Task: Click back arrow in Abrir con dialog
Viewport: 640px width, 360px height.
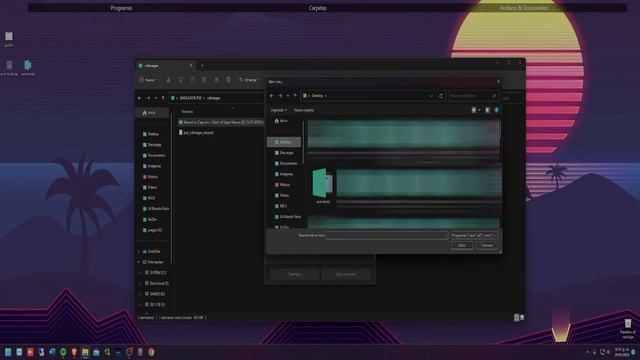Action: 272,96
